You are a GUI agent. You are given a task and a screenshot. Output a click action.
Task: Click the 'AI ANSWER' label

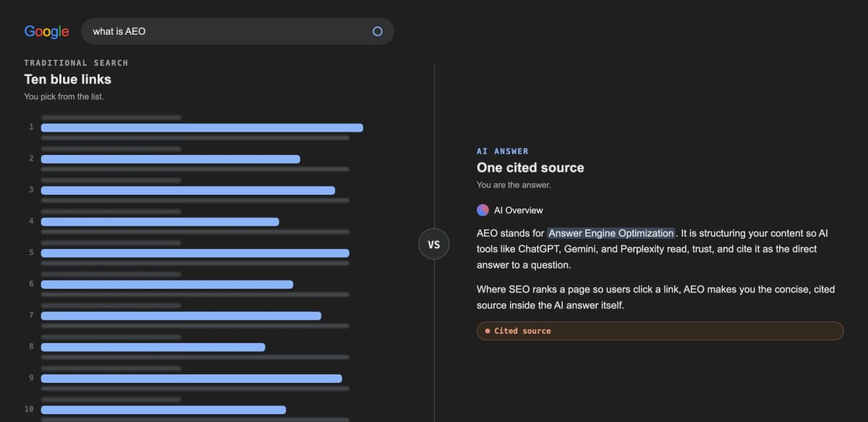coord(503,151)
